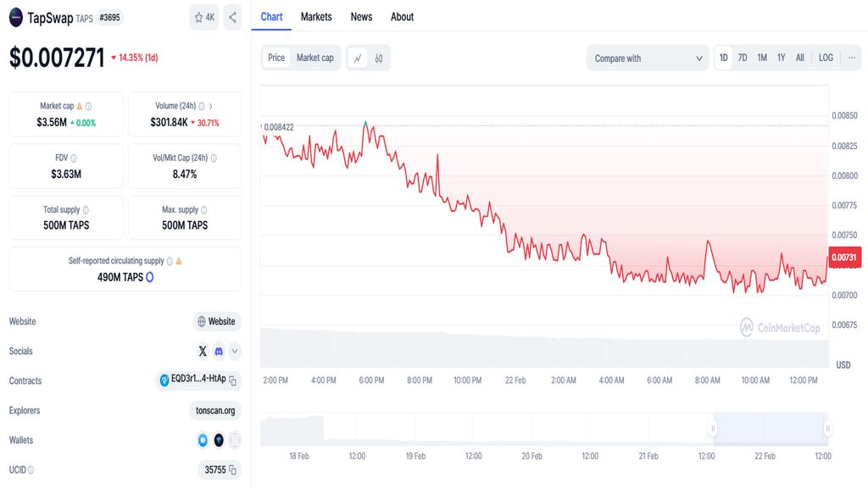Show Vol/Mkt Cap (24h) info icon
Image resolution: width=868 pixels, height=488 pixels.
pyautogui.click(x=214, y=158)
